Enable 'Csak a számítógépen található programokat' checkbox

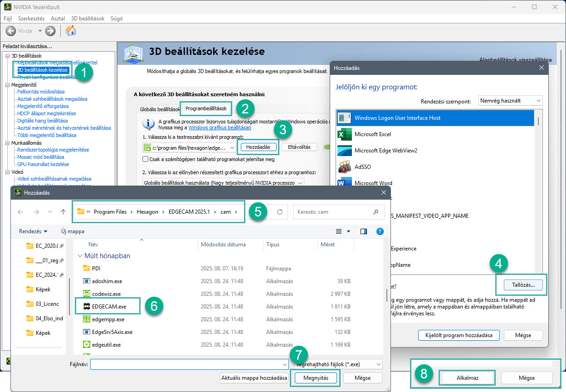pyautogui.click(x=145, y=159)
